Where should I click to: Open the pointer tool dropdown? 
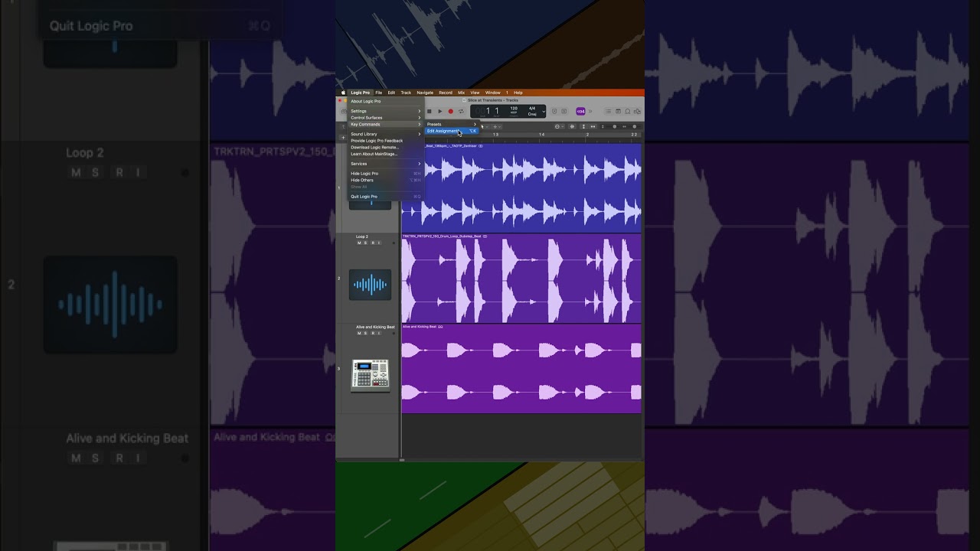(482, 126)
